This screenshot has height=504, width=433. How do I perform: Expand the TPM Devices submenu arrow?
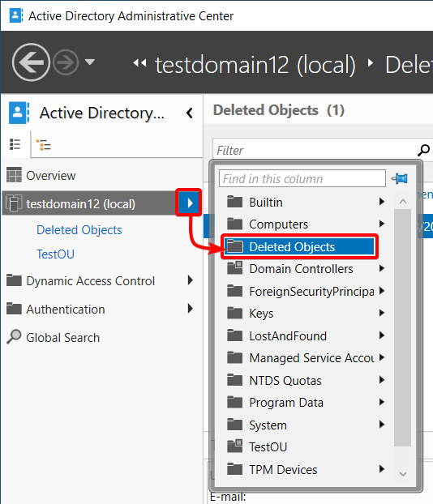point(382,469)
